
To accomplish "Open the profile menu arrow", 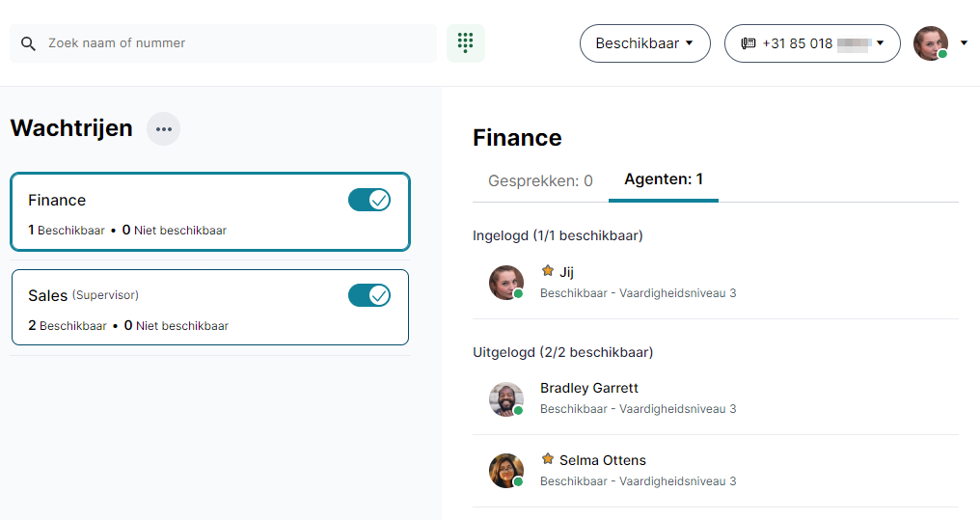I will pos(964,43).
